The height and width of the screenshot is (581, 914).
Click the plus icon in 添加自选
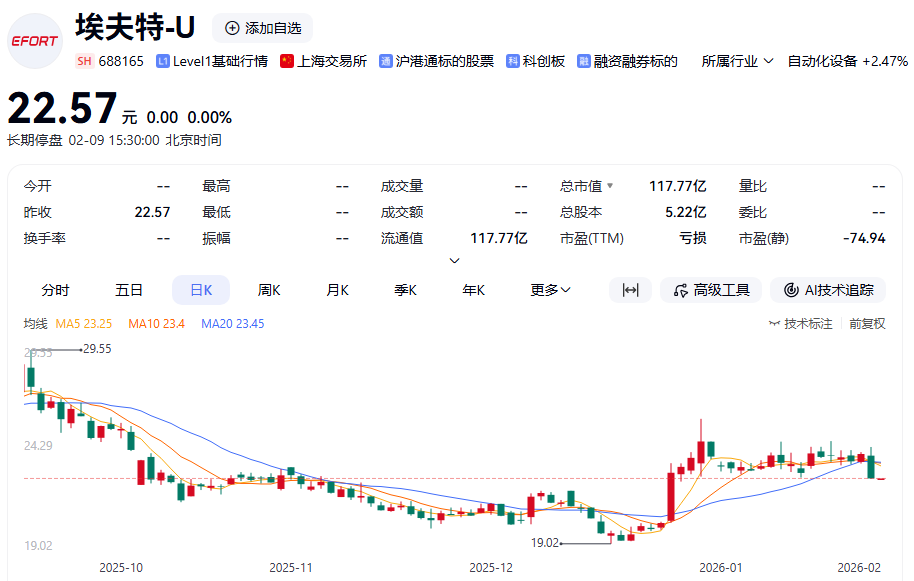pos(232,28)
